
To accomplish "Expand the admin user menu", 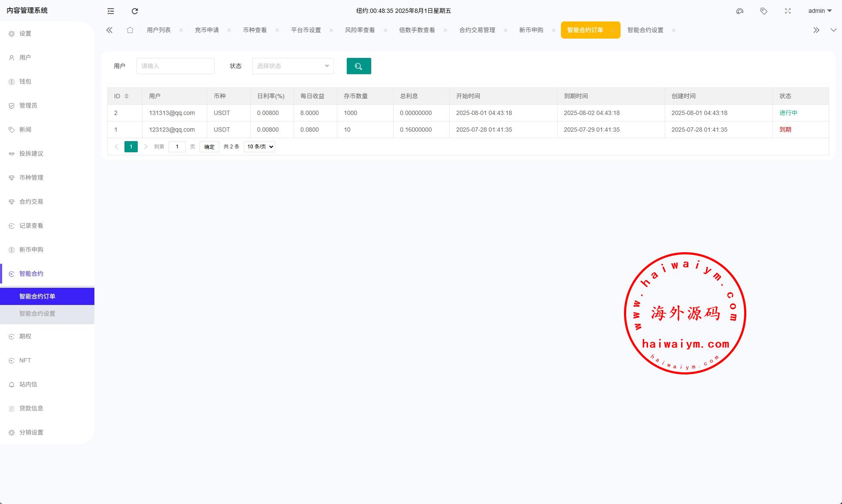I will pos(820,11).
